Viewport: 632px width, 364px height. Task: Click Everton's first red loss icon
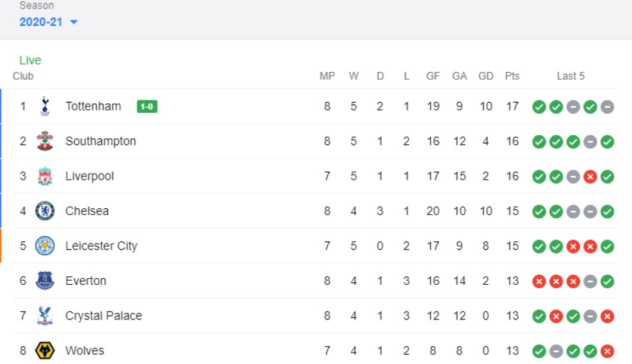(539, 281)
